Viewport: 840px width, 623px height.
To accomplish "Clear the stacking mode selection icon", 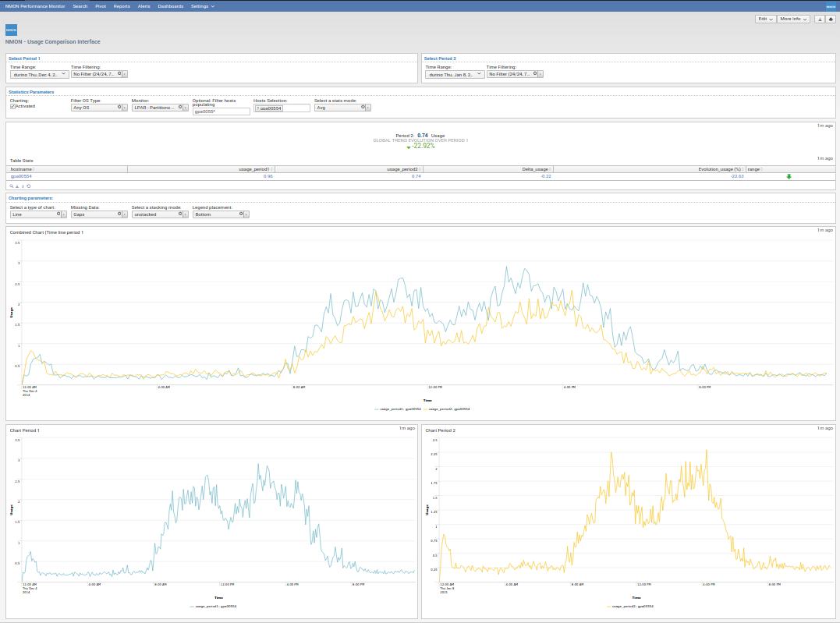I will (180, 214).
